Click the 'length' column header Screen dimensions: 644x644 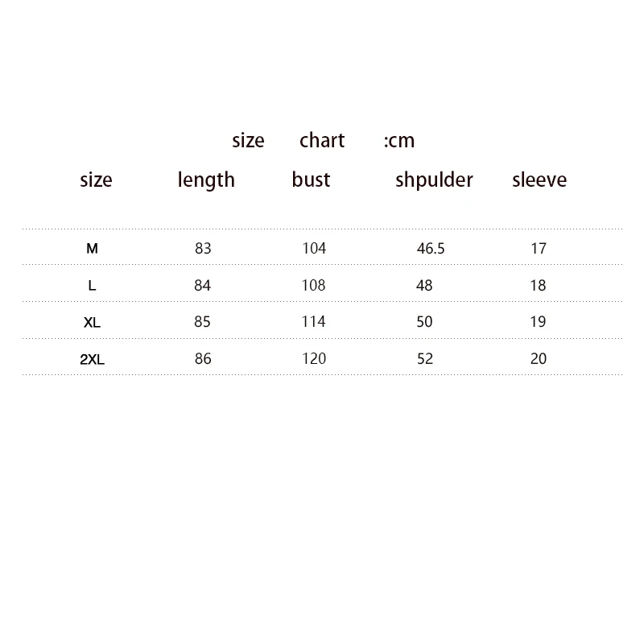pyautogui.click(x=206, y=180)
